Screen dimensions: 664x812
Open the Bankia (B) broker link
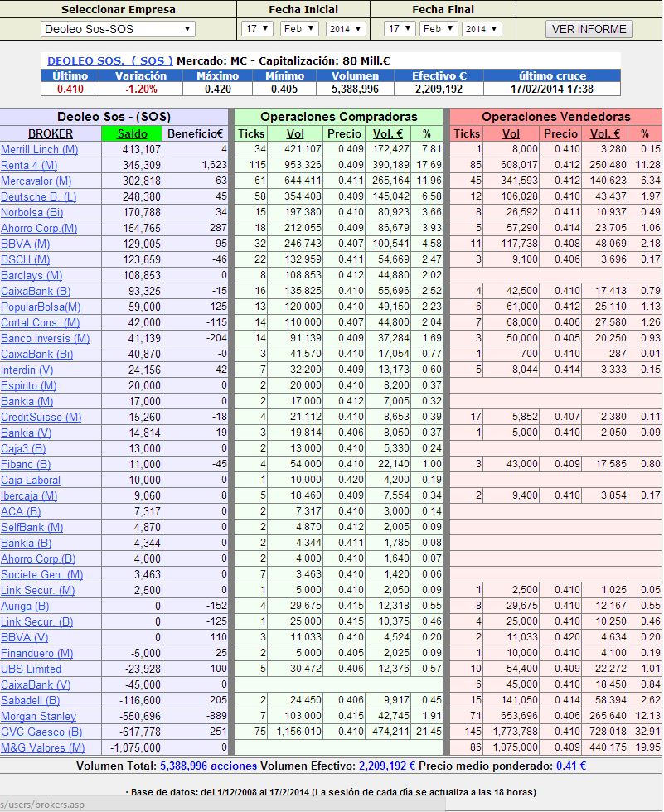point(26,544)
